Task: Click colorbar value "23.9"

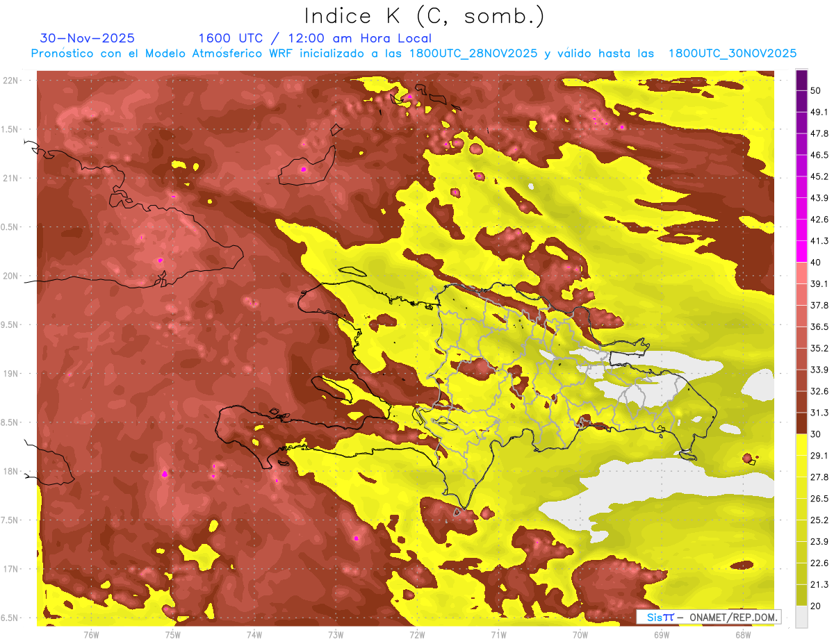Action: click(x=819, y=541)
